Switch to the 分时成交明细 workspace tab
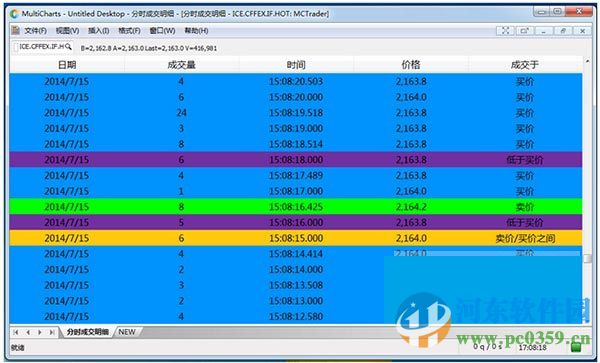This screenshot has width=600, height=363. (88, 332)
